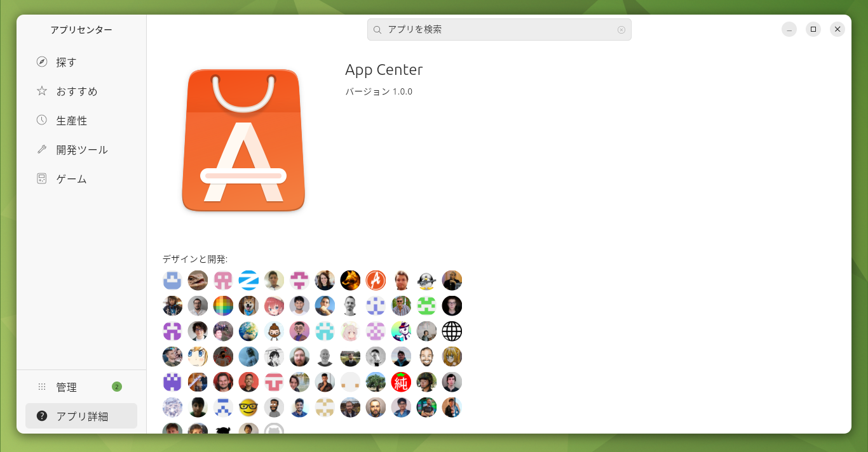Clear the search with the X icon
Viewport: 868px width, 452px height.
pyautogui.click(x=621, y=29)
